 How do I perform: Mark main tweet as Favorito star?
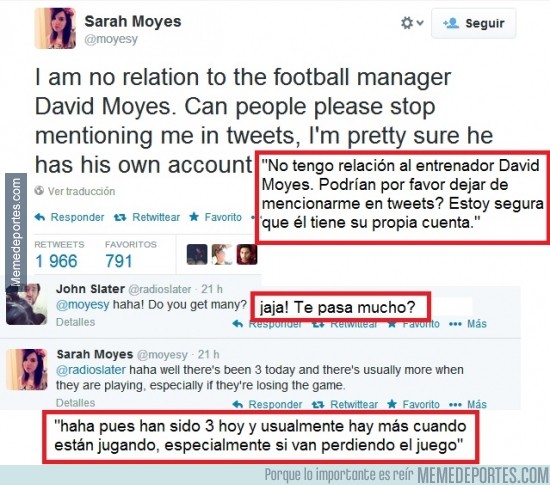tap(215, 217)
